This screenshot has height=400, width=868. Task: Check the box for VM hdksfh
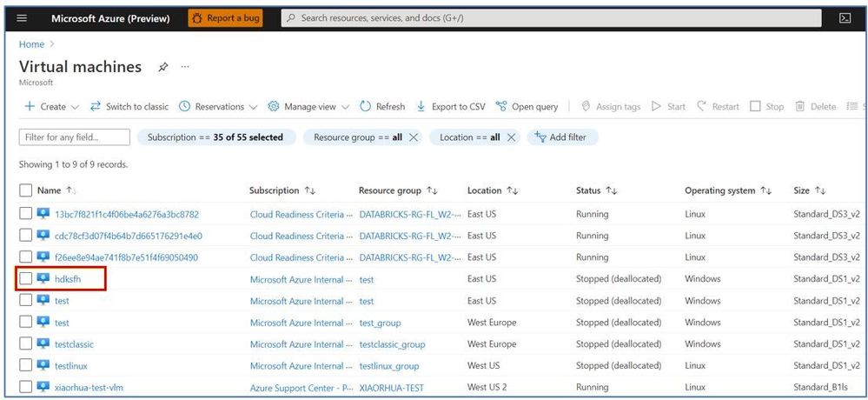[x=25, y=278]
